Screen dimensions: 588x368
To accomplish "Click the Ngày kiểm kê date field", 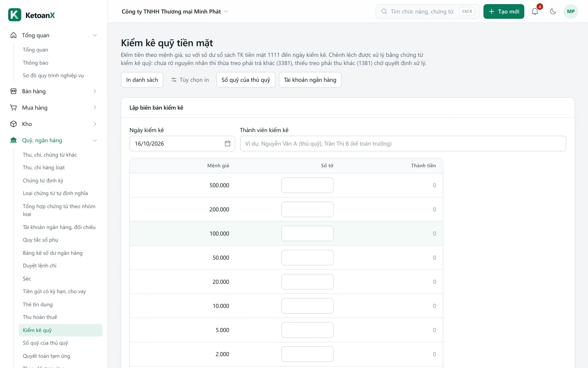I will pyautogui.click(x=182, y=144).
